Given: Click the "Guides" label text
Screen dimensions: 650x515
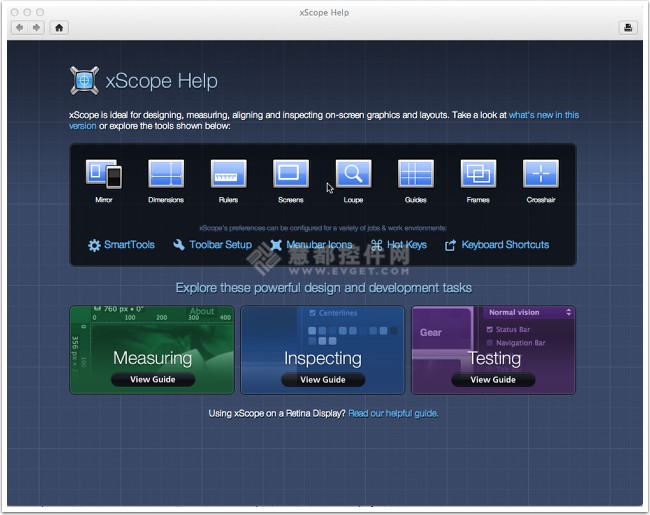Looking at the screenshot, I should (x=416, y=200).
